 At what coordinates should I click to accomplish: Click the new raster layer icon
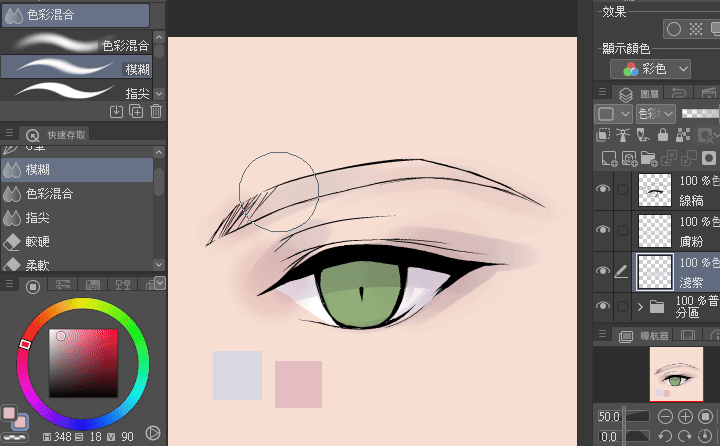[609, 158]
